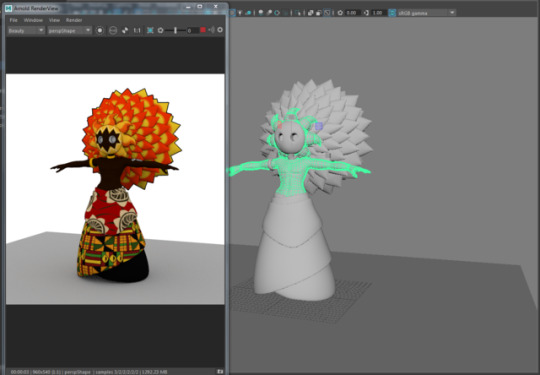Open the Render menu in Arnold RenderView
Screen dimensions: 540x375
click(74, 20)
